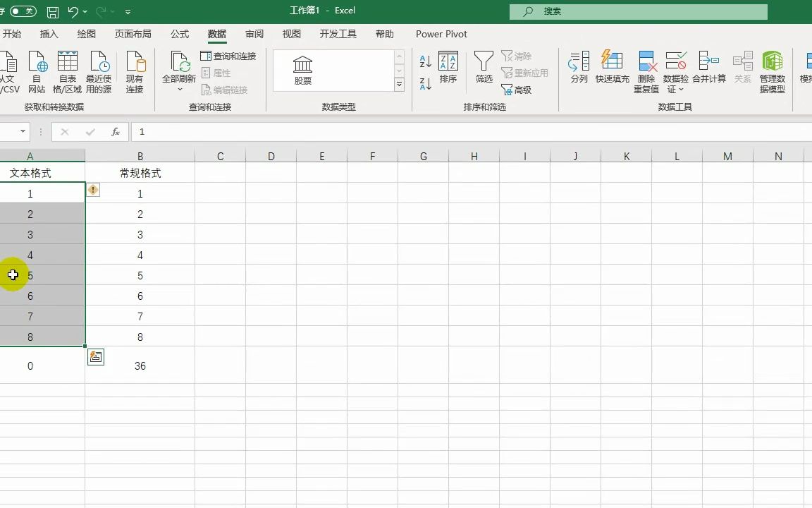812x508 pixels.
Task: Open the Power Pivot tab
Action: click(441, 33)
